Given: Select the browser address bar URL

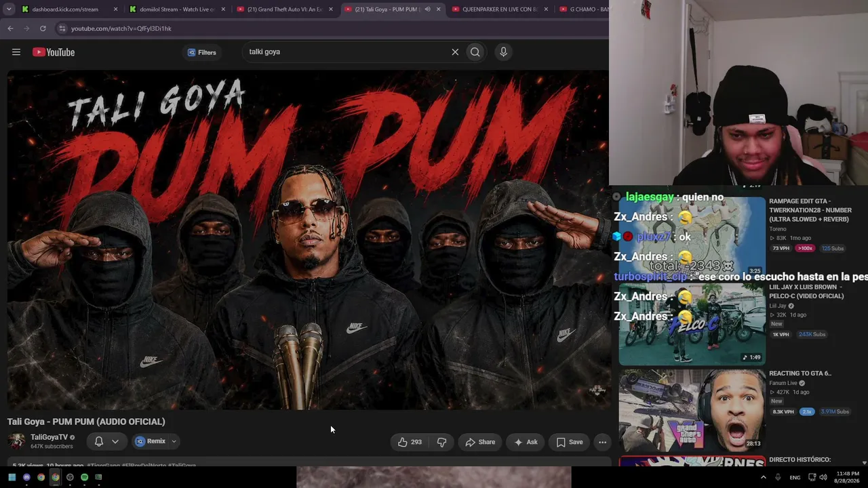Looking at the screenshot, I should pos(121,28).
